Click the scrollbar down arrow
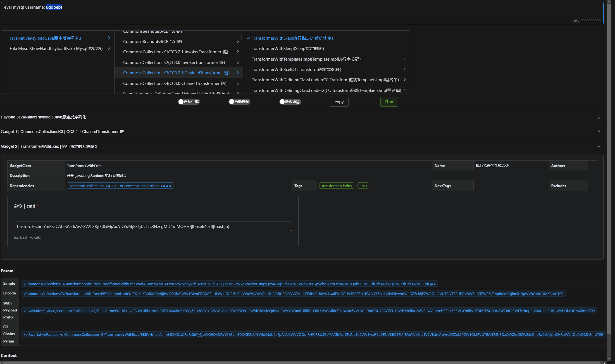The height and width of the screenshot is (364, 615). (x=609, y=359)
